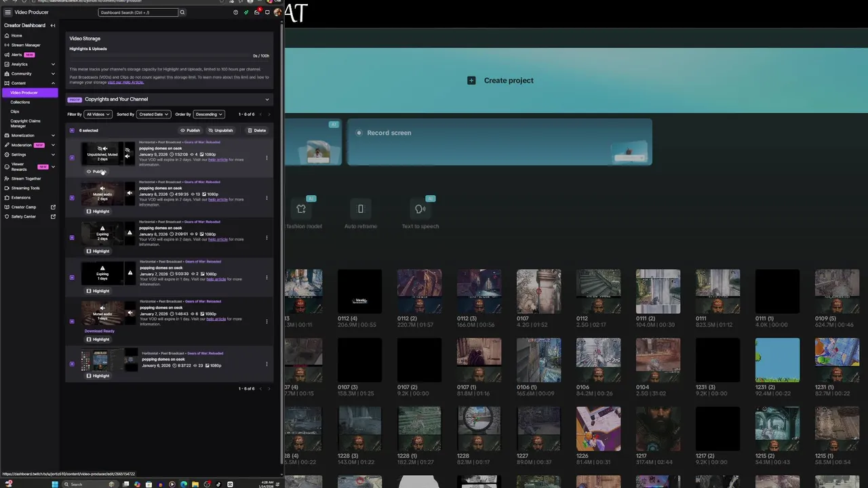
Task: Open more options for January 6 video
Action: pos(267,364)
